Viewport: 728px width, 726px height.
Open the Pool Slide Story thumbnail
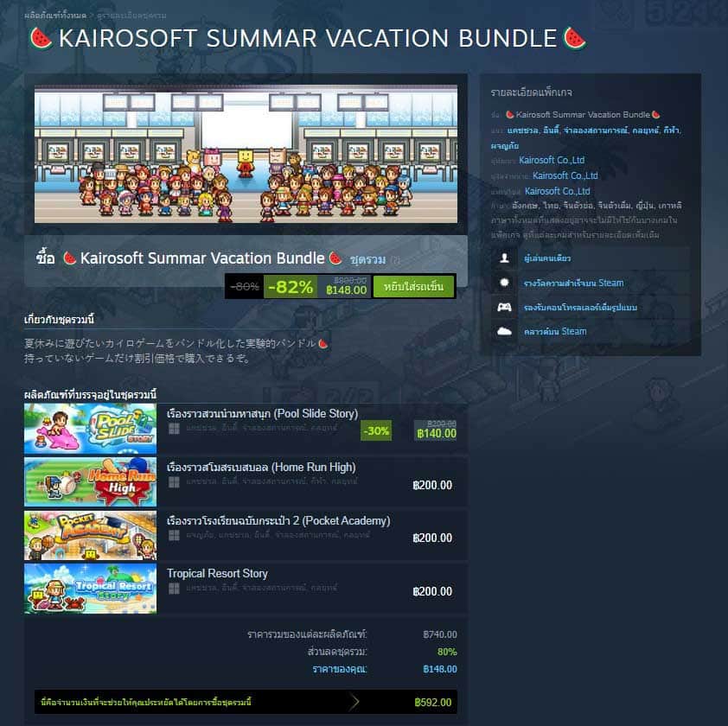tap(91, 429)
